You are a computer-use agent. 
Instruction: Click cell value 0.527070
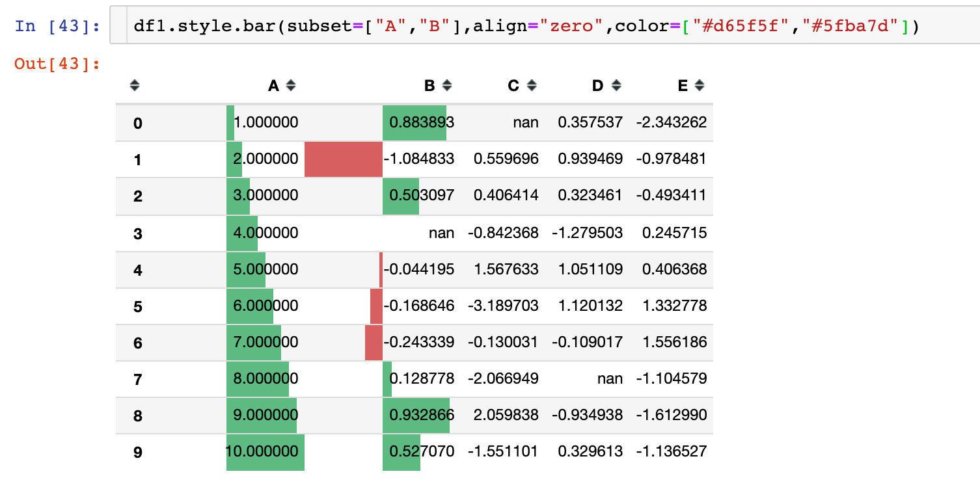click(x=422, y=451)
